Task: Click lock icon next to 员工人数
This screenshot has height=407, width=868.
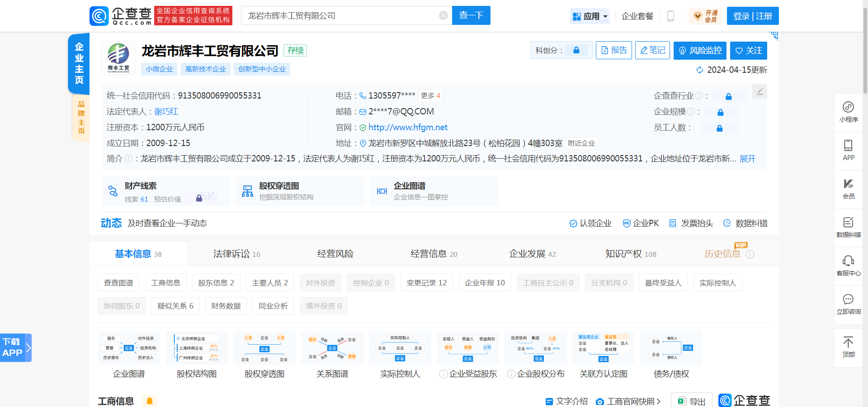Action: [x=719, y=128]
